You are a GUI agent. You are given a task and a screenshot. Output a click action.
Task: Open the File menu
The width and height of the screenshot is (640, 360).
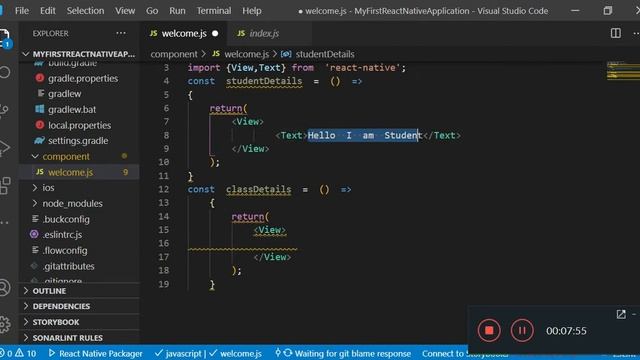click(22, 11)
